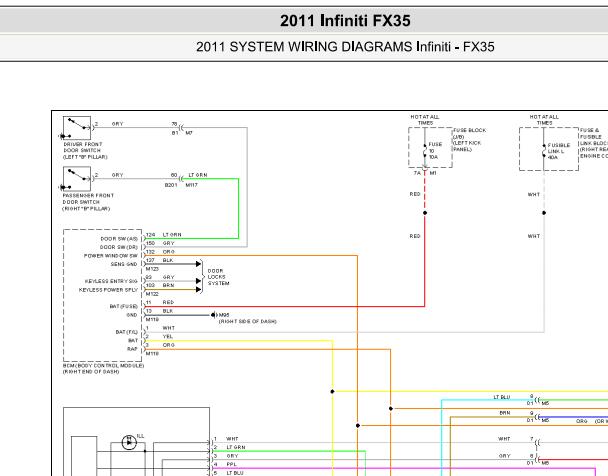
Task: Click the 'KEYLESS ENTRY SIG' terminal label
Action: click(111, 281)
